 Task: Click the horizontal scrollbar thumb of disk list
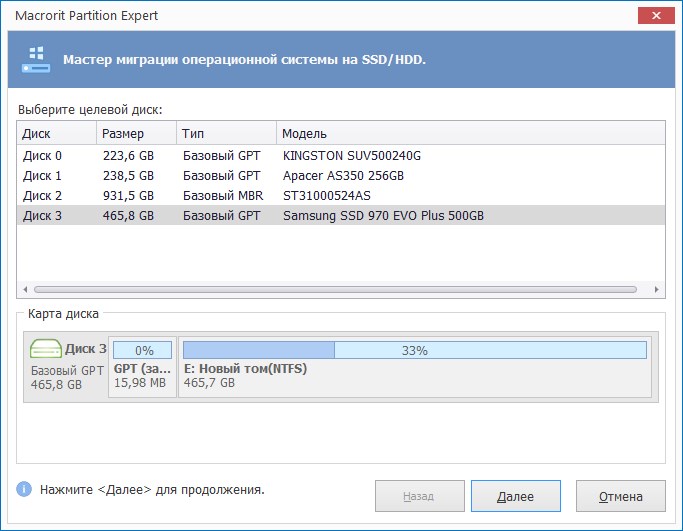(335, 289)
